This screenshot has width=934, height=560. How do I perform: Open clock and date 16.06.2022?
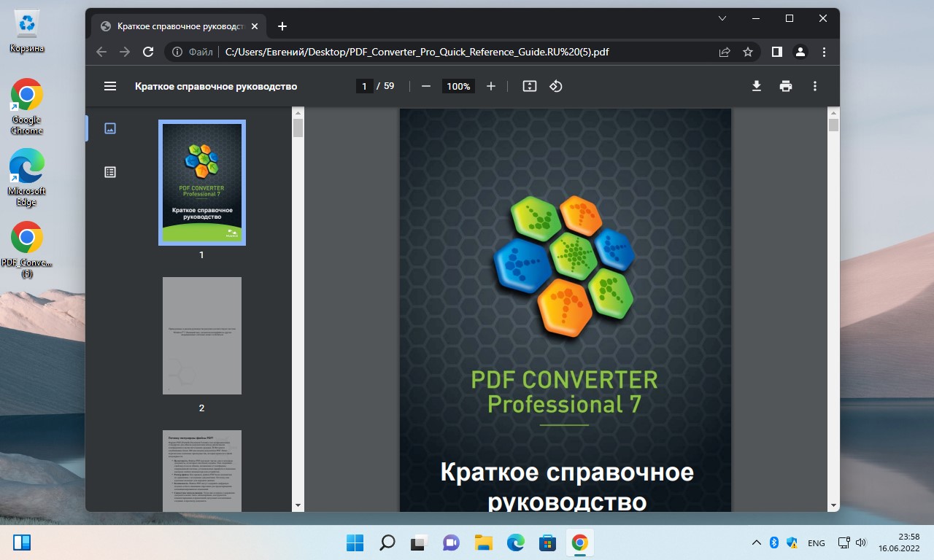click(x=898, y=542)
